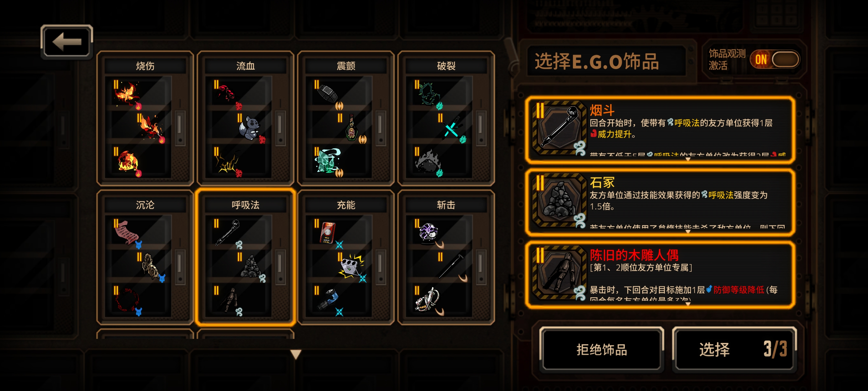The width and height of the screenshot is (868, 391).
Task: Open the 呼吸法 category header
Action: (245, 205)
